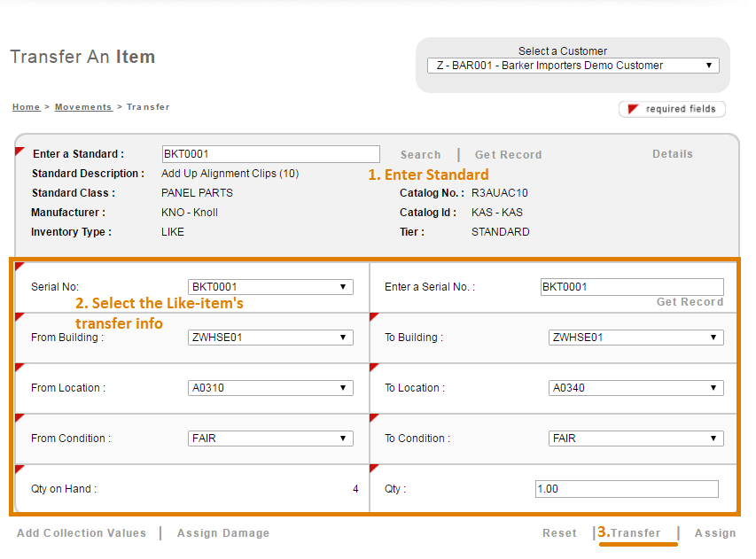Select the From Location dropdown
The image size is (756, 559).
pos(270,388)
